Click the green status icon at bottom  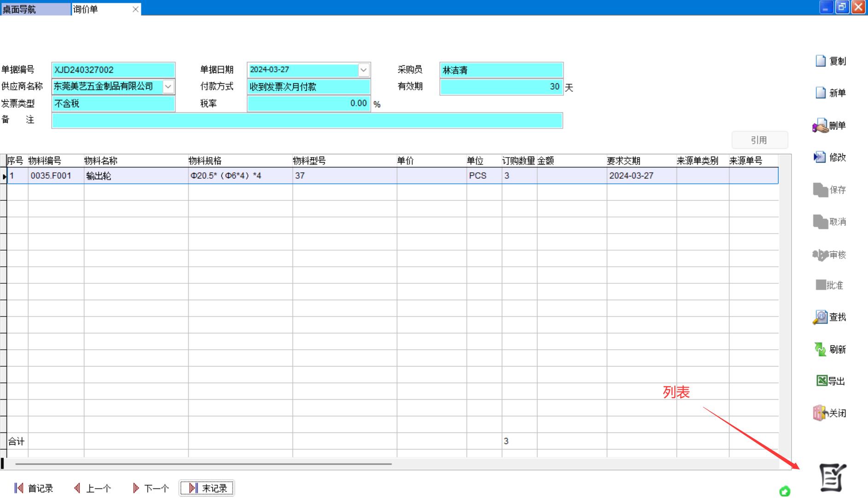785,491
